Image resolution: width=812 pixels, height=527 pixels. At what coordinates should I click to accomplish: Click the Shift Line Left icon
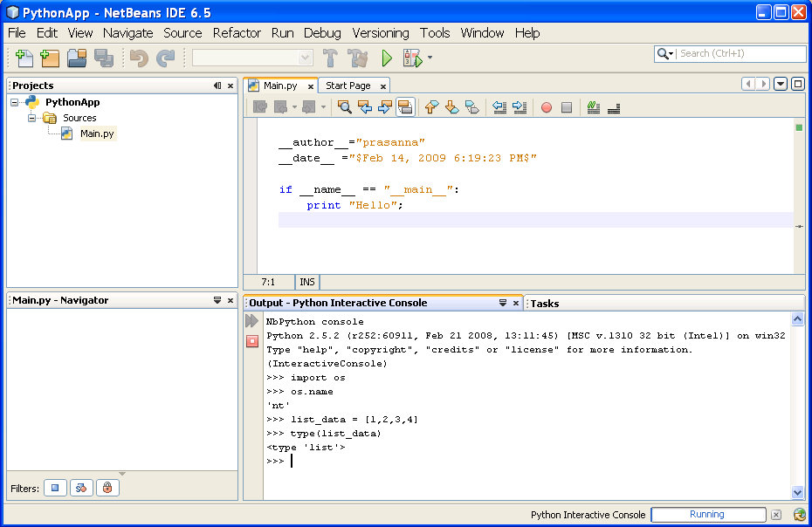[x=499, y=107]
